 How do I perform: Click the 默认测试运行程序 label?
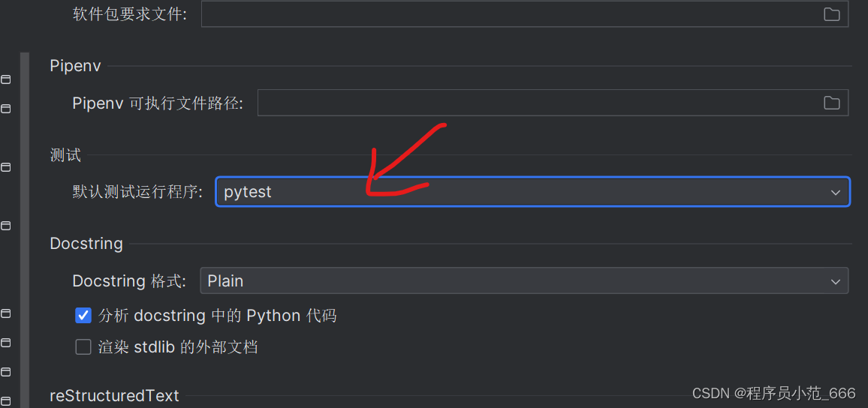[138, 192]
